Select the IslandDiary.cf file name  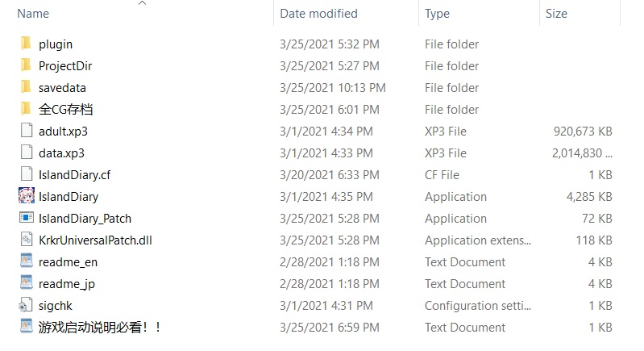(73, 174)
